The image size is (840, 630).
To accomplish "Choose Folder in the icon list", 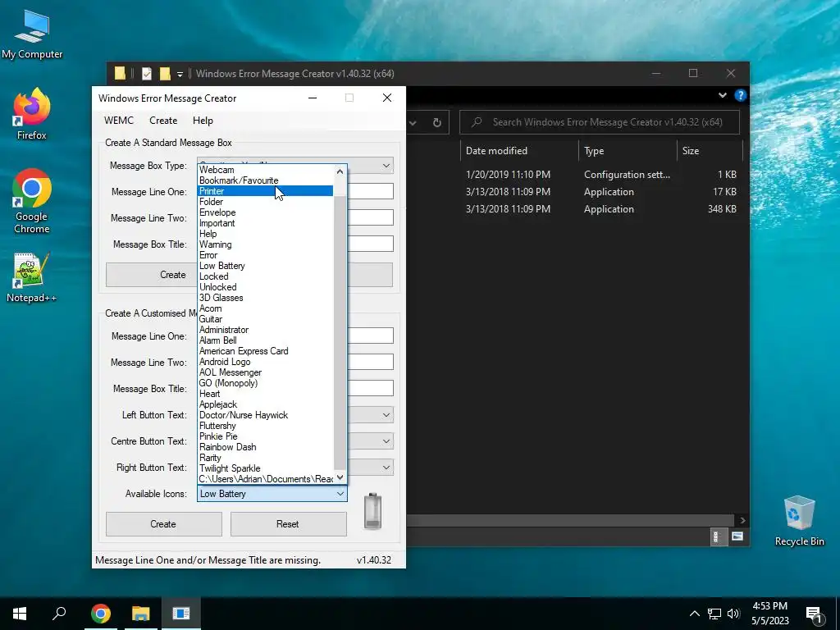I will (266, 202).
